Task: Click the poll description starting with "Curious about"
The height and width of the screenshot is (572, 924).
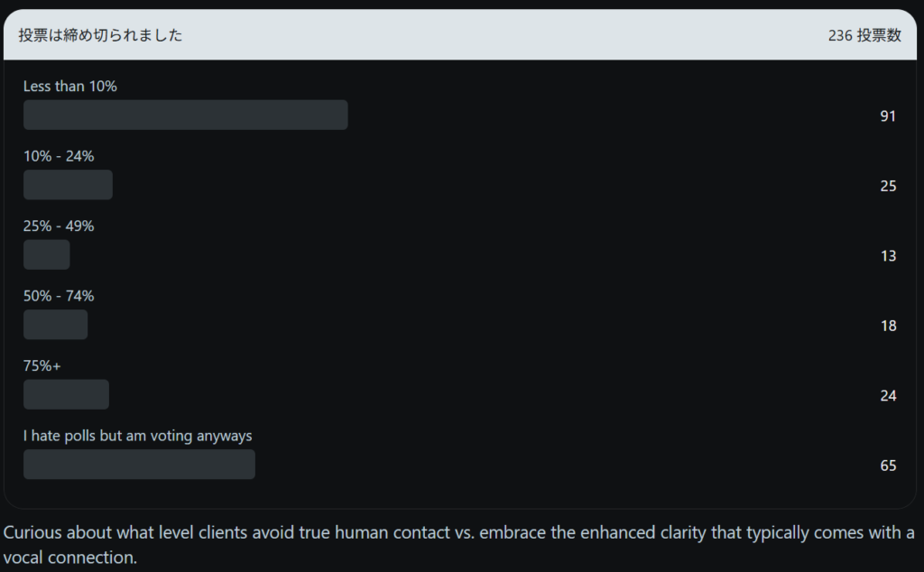Action: pyautogui.click(x=458, y=544)
